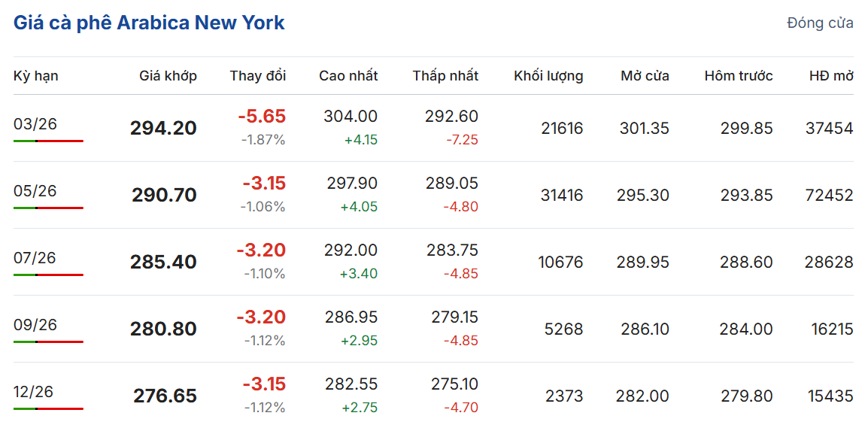Click the Hôm trước column header

(739, 76)
